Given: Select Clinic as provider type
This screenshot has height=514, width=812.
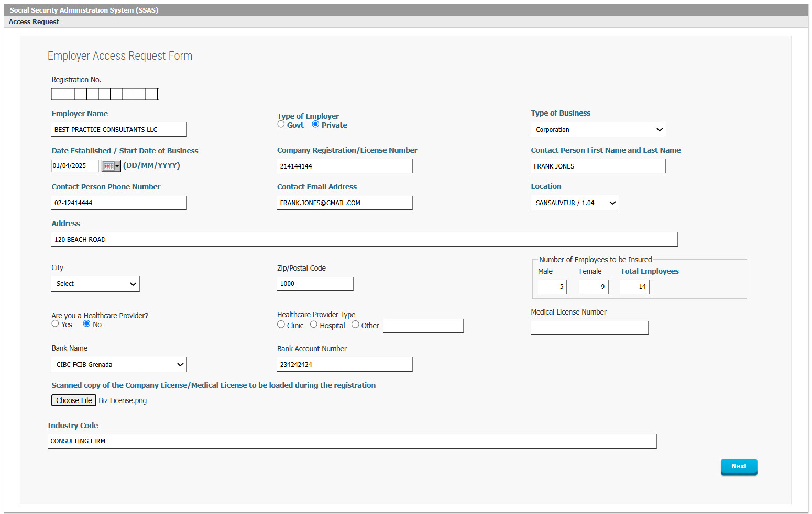Looking at the screenshot, I should tap(281, 325).
